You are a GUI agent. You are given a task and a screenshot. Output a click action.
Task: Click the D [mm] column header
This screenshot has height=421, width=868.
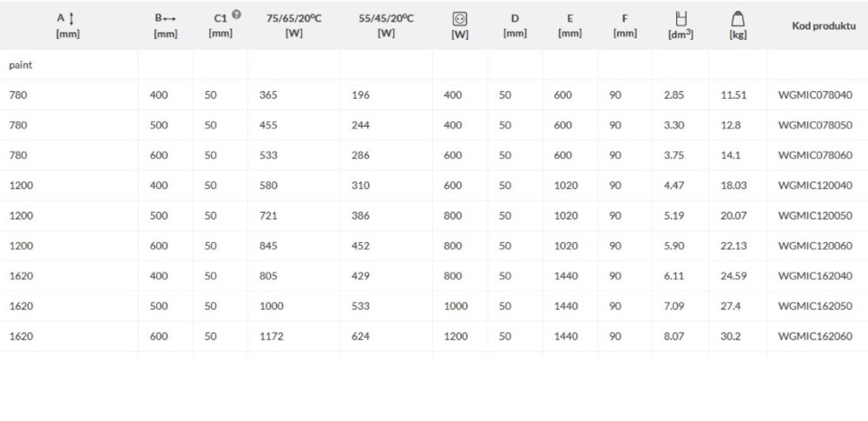tap(515, 25)
